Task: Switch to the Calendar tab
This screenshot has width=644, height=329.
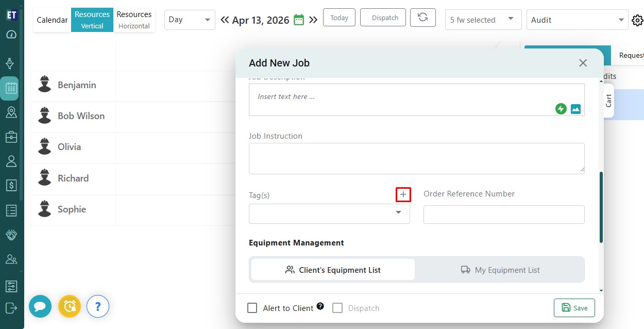Action: [52, 20]
